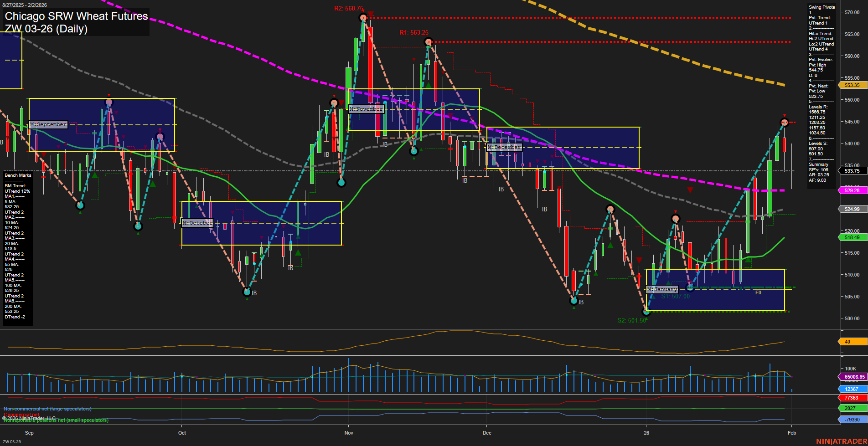Click the M:January range label
Viewport: 868px width, 446px height.
tap(662, 289)
